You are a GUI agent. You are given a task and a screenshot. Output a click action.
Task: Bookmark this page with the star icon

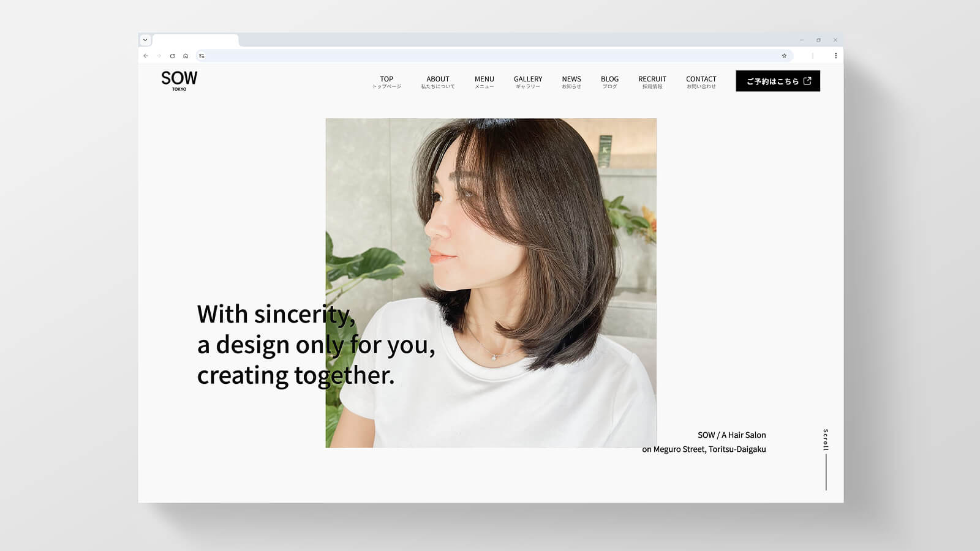pos(784,56)
